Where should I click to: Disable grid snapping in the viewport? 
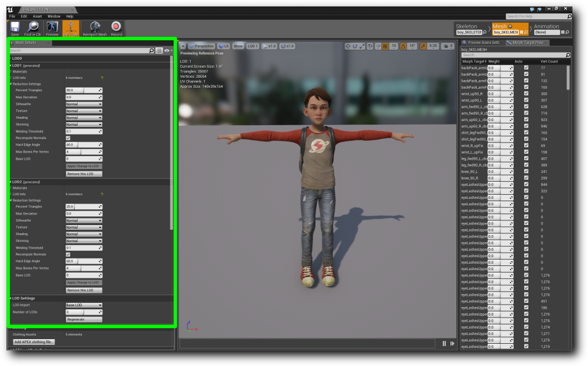point(385,46)
